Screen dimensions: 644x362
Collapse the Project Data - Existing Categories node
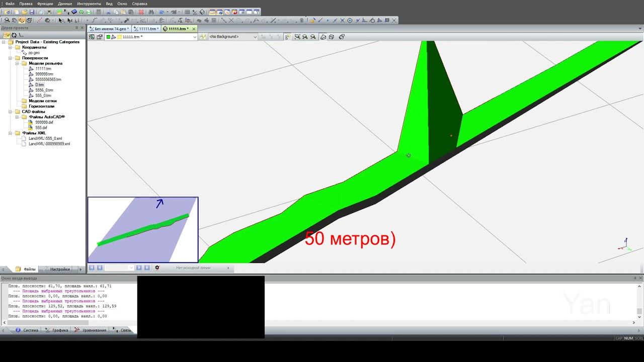pos(5,42)
